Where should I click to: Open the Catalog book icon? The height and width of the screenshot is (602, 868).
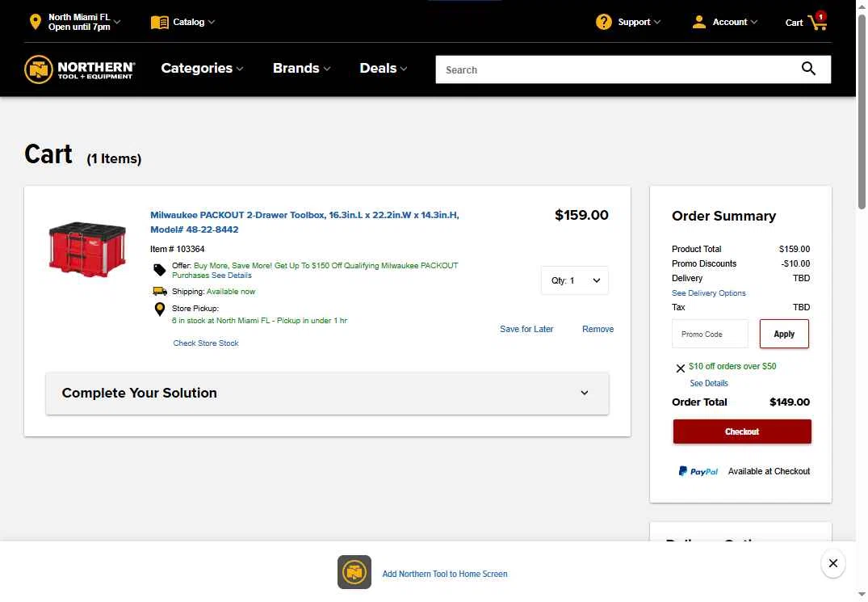pos(159,22)
